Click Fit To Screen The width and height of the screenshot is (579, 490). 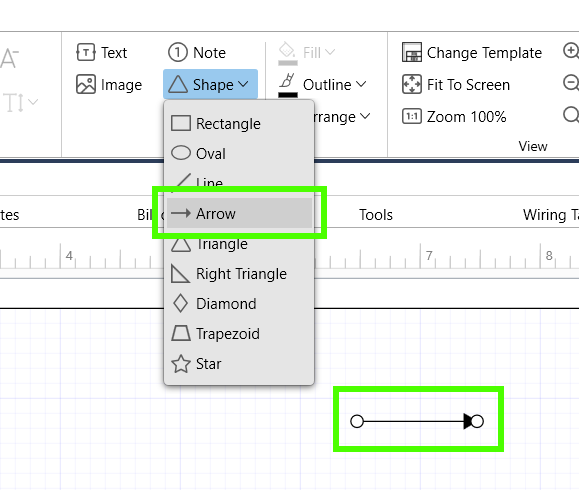click(456, 85)
